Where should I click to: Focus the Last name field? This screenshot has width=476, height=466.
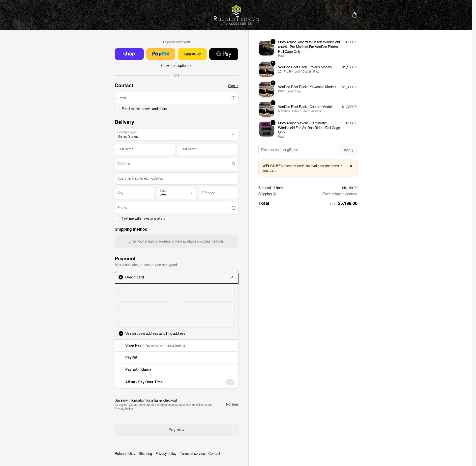point(208,149)
